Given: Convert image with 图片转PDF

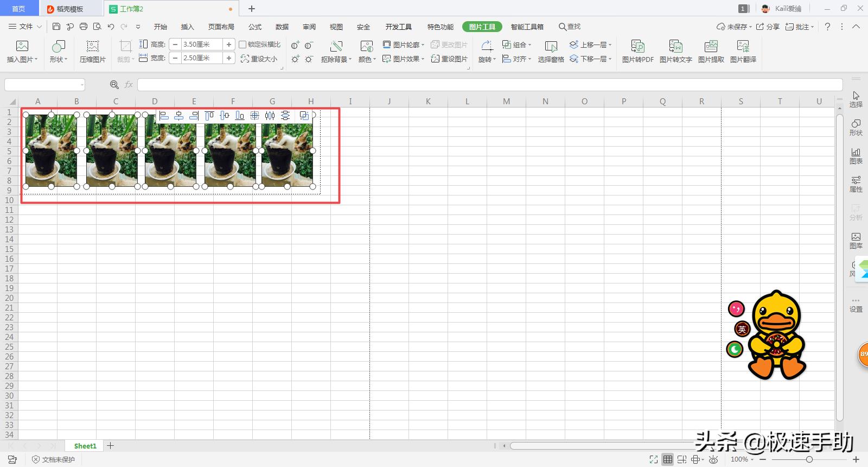Looking at the screenshot, I should tap(637, 51).
